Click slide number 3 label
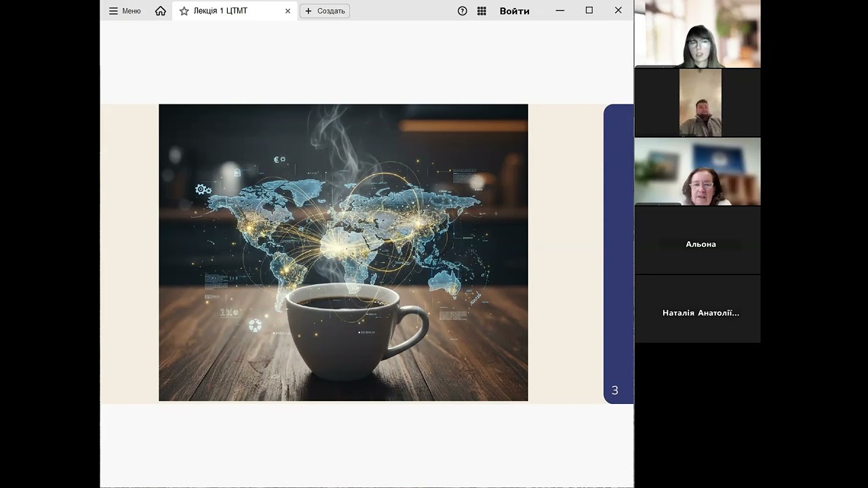The height and width of the screenshot is (488, 868). [615, 390]
